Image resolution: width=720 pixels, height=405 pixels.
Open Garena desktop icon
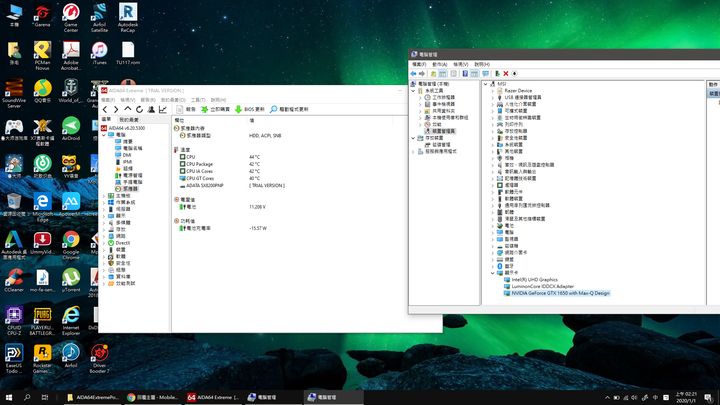[x=42, y=15]
